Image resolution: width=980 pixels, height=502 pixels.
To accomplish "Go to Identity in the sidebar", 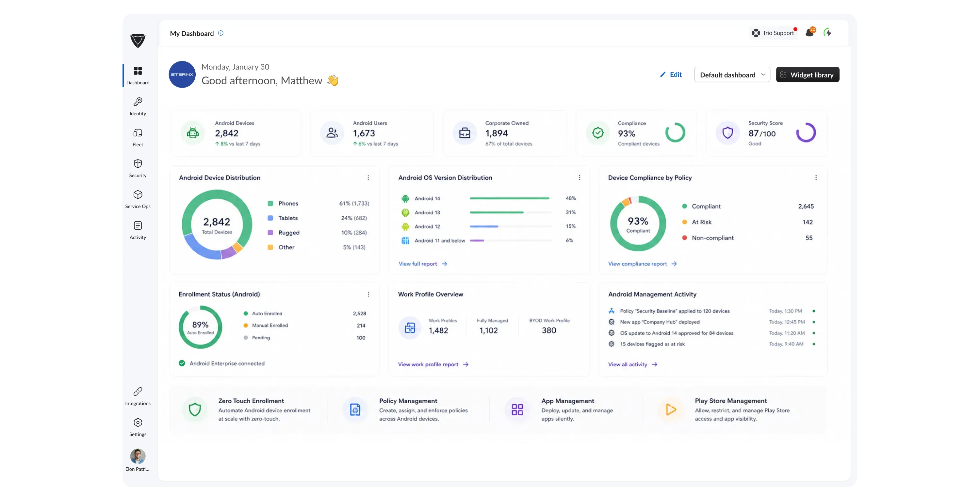I will (138, 107).
